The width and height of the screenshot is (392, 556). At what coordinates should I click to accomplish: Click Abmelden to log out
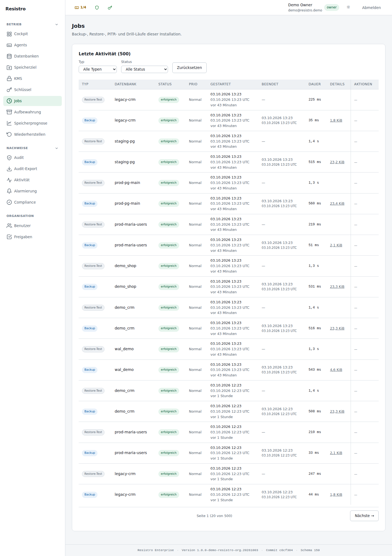pos(371,8)
